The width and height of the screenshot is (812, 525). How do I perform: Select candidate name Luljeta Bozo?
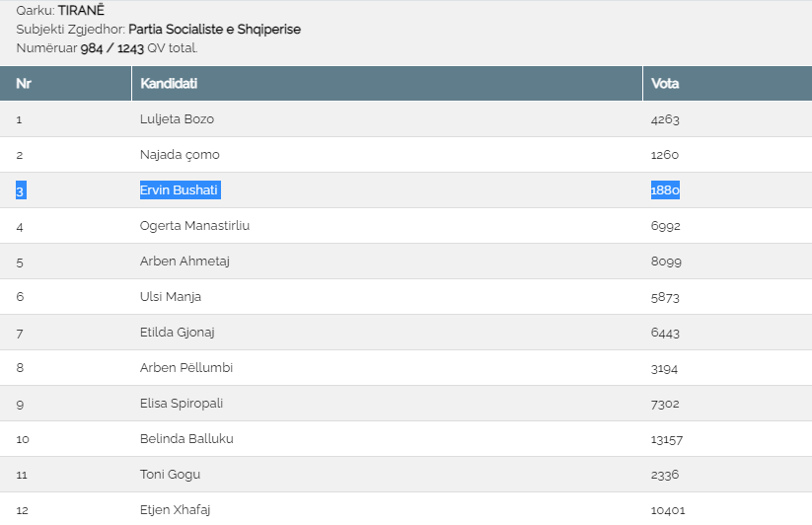(x=177, y=119)
